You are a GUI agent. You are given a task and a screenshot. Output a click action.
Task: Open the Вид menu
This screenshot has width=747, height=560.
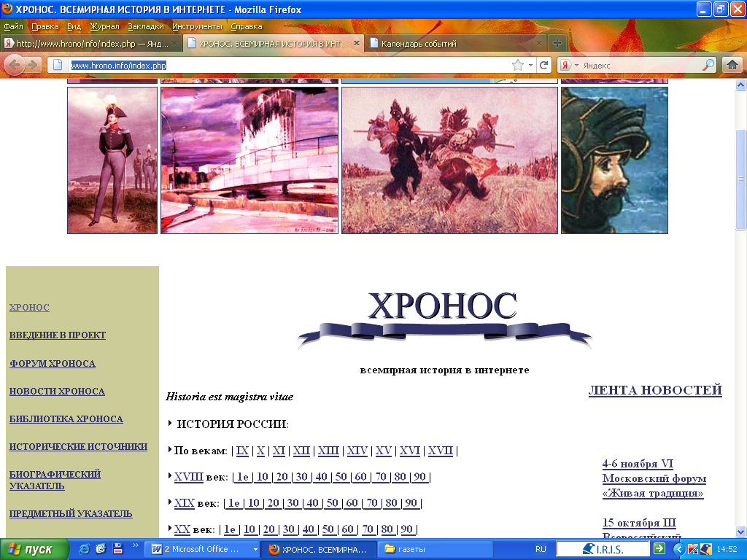point(74,26)
